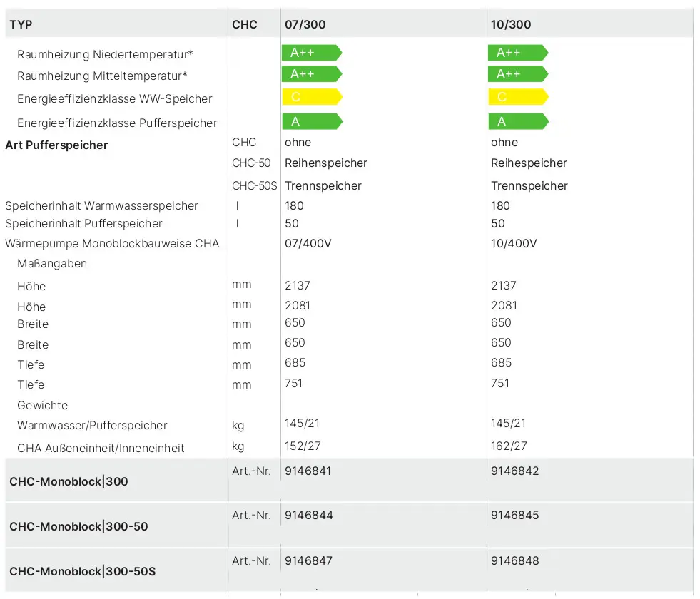This screenshot has height=599, width=700.
Task: Click the A++ Niedertemperatur label for 10/300
Action: (x=518, y=53)
